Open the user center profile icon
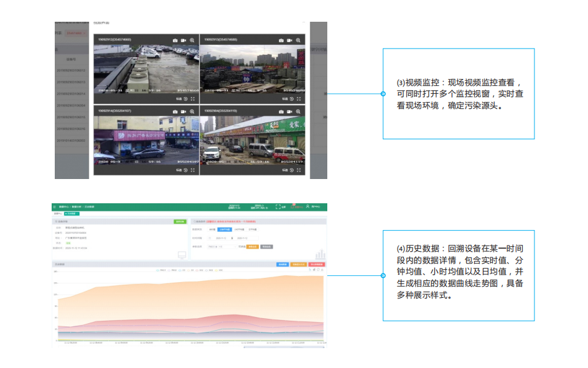Screen dimensions: 588x368 coord(308,206)
